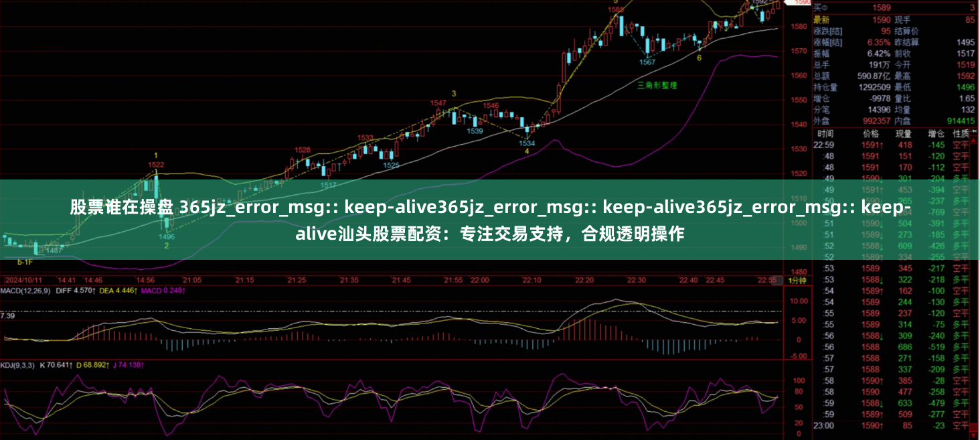Click the 2024/10/11 date on the time axis
The height and width of the screenshot is (440, 980).
point(24,280)
